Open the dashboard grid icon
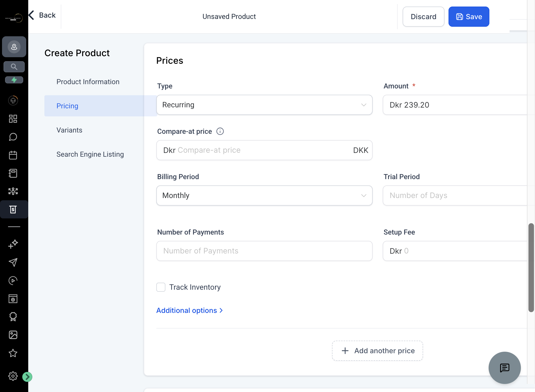Screen dimensions: 535x392 [x=13, y=119]
